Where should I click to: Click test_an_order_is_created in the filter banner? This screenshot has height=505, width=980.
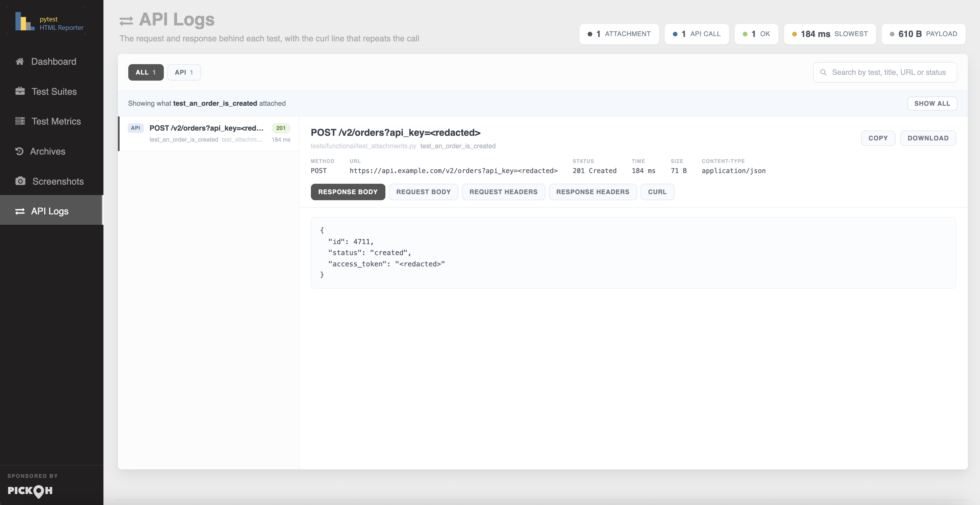[x=215, y=103]
